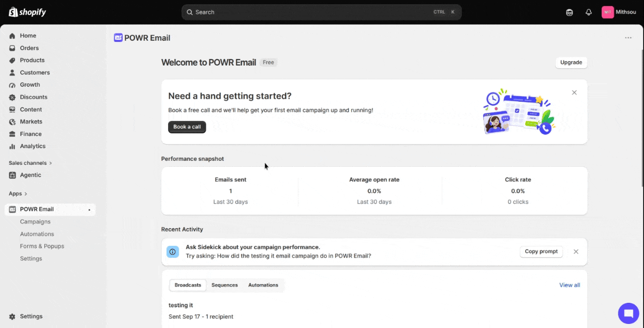Click the Free plan badge
This screenshot has width=644, height=328.
point(268,62)
